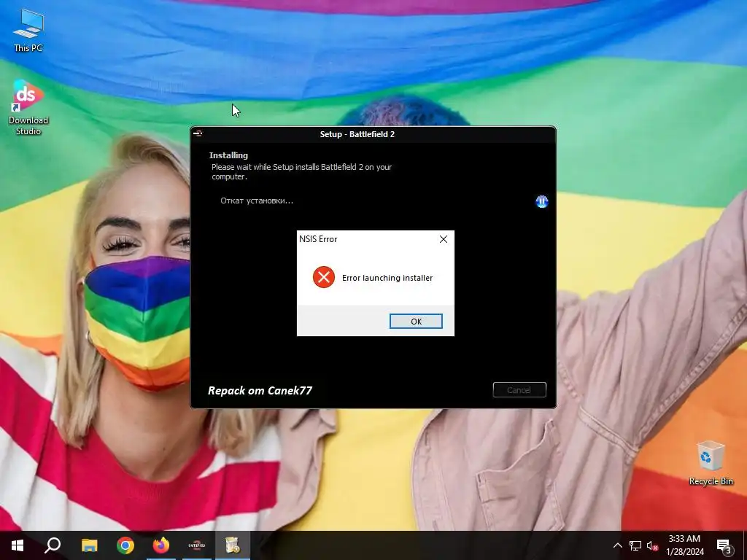
Task: Close the NSIS Error dialog with X
Action: [444, 239]
